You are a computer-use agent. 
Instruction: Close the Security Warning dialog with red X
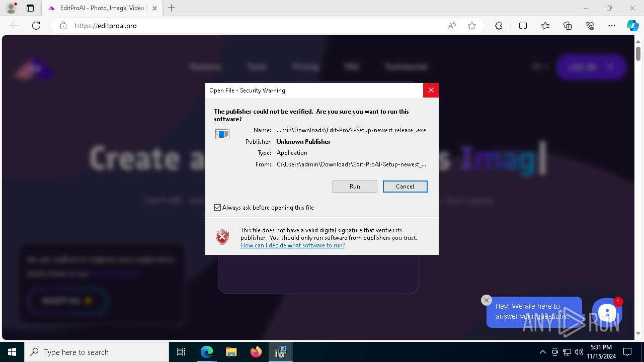431,90
